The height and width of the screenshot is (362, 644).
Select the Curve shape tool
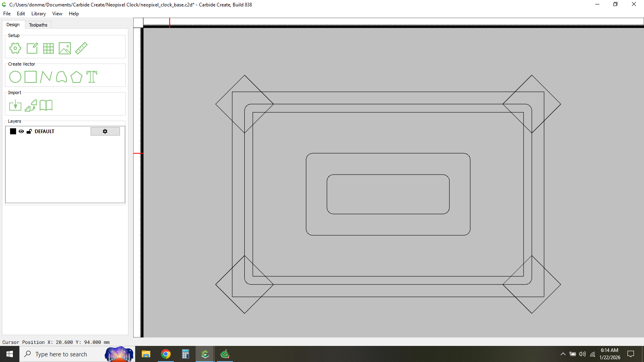[61, 77]
